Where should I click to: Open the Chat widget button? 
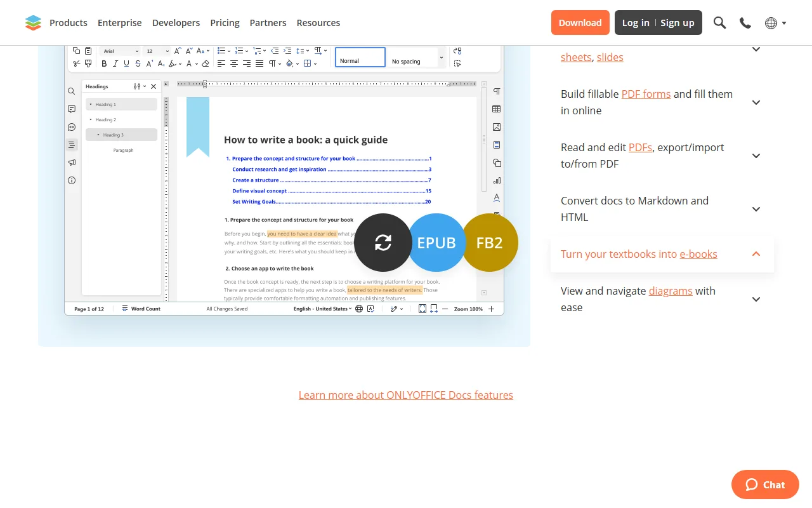tap(765, 485)
